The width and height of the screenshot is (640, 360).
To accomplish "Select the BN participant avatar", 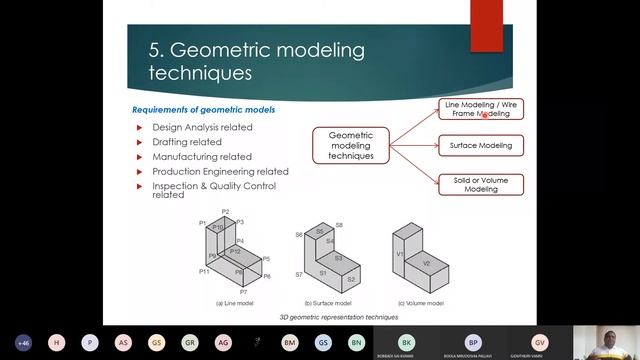I will (x=356, y=343).
